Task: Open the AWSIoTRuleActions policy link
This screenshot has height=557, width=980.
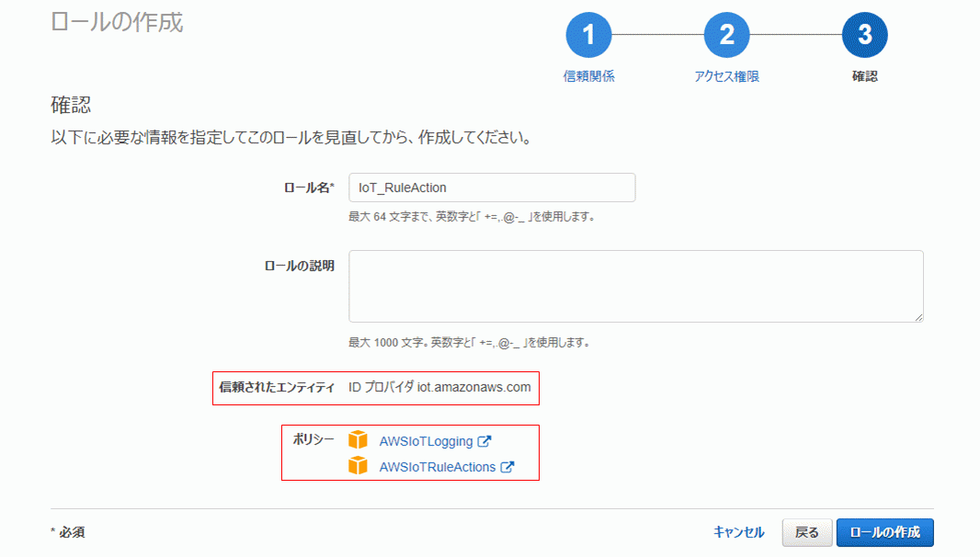Action: click(438, 467)
